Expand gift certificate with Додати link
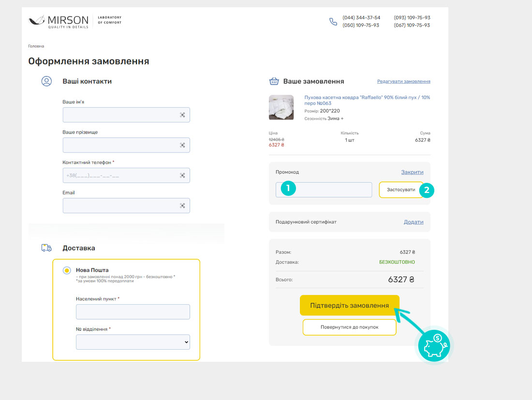532x400 pixels. (x=414, y=222)
